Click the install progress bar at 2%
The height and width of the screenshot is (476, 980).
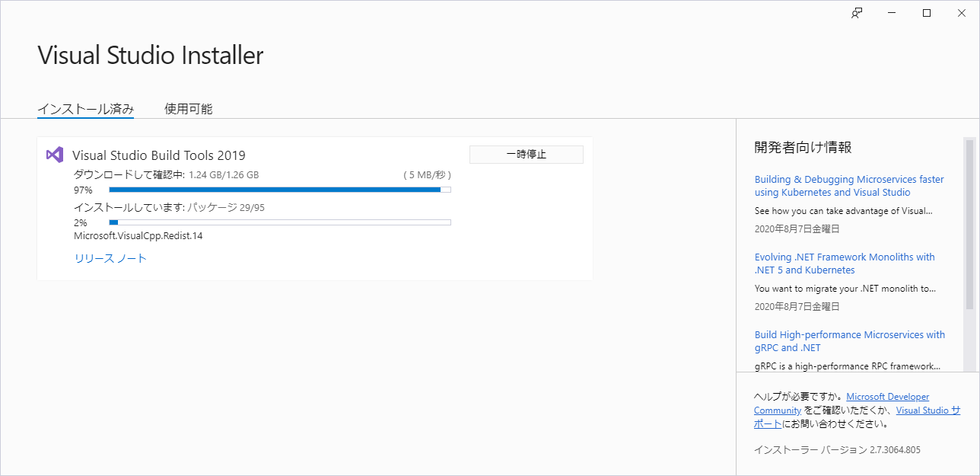click(280, 222)
